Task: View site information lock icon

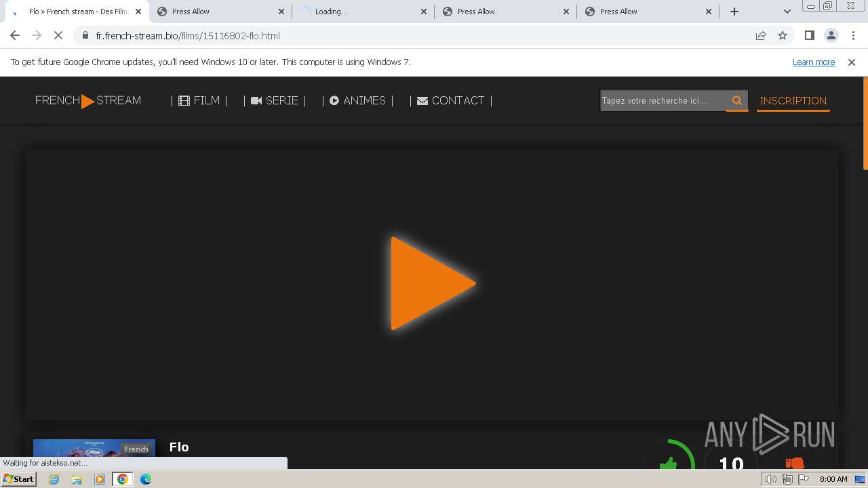Action: (x=85, y=36)
